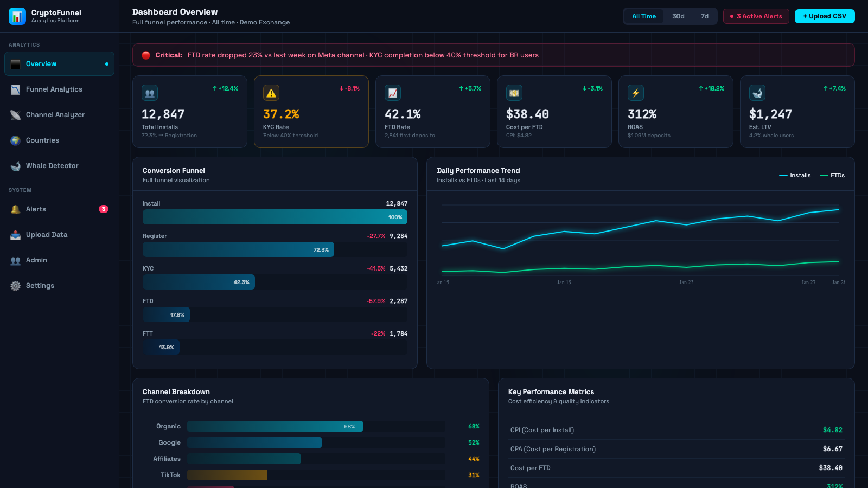868x488 pixels.
Task: Toggle the FTDs legend in trend chart
Action: [832, 175]
